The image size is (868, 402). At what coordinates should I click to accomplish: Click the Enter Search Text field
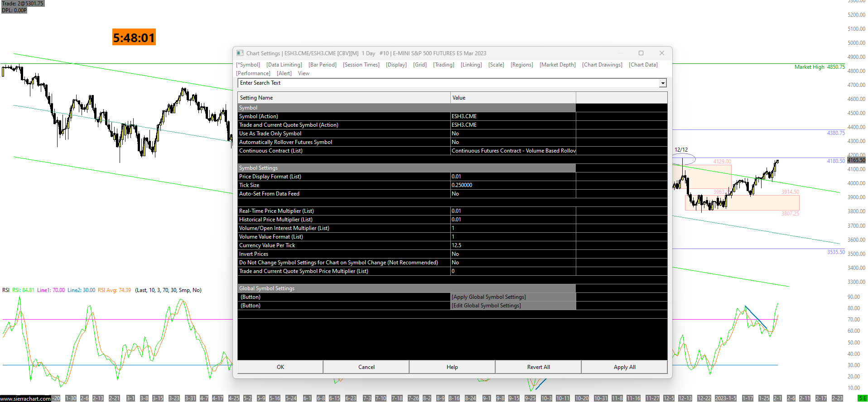point(448,83)
